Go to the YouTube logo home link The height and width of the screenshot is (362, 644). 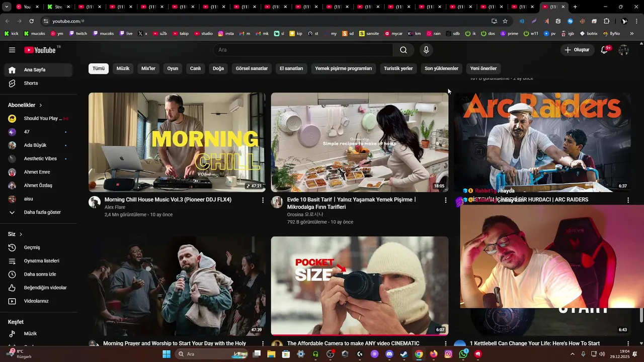point(40,50)
